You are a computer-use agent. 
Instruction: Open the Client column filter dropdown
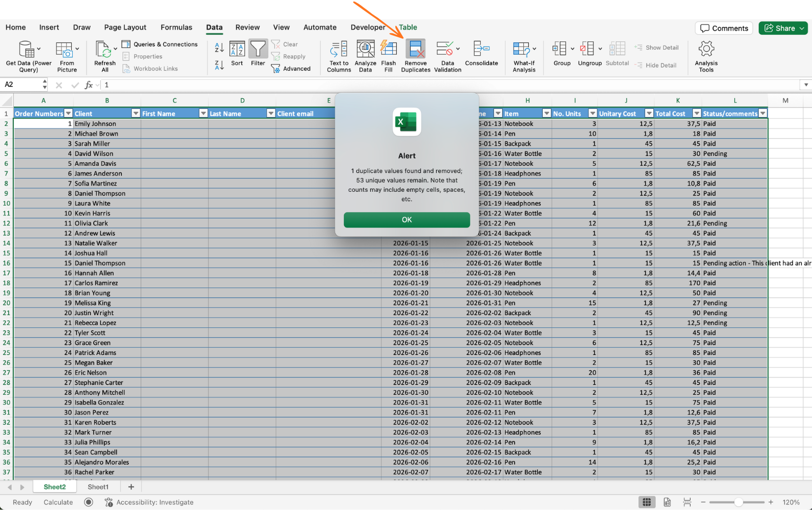click(x=136, y=114)
